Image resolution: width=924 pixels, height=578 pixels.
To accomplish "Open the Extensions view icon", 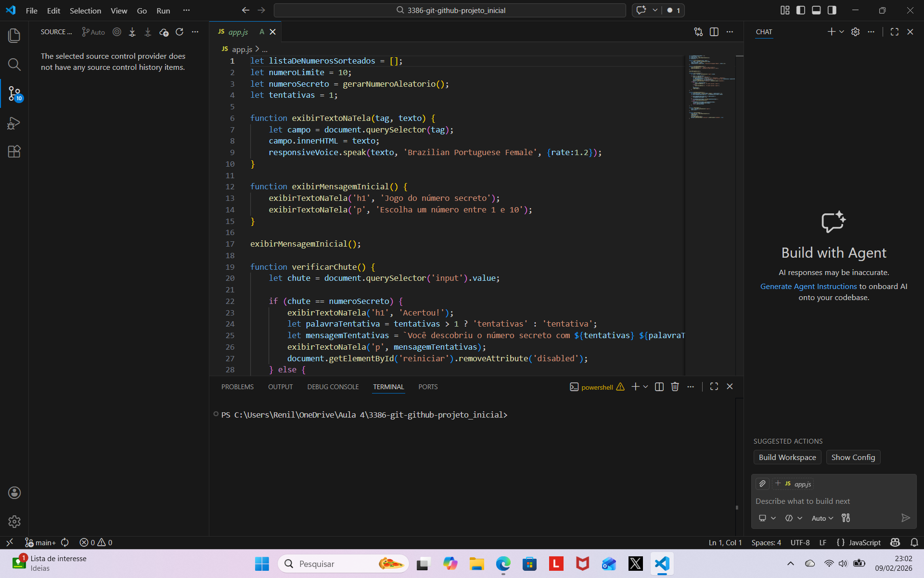I will pyautogui.click(x=14, y=152).
